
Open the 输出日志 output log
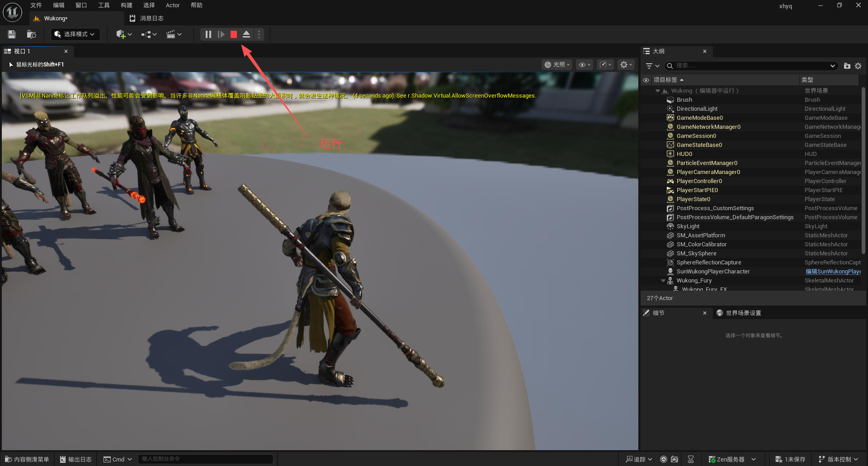pyautogui.click(x=75, y=459)
